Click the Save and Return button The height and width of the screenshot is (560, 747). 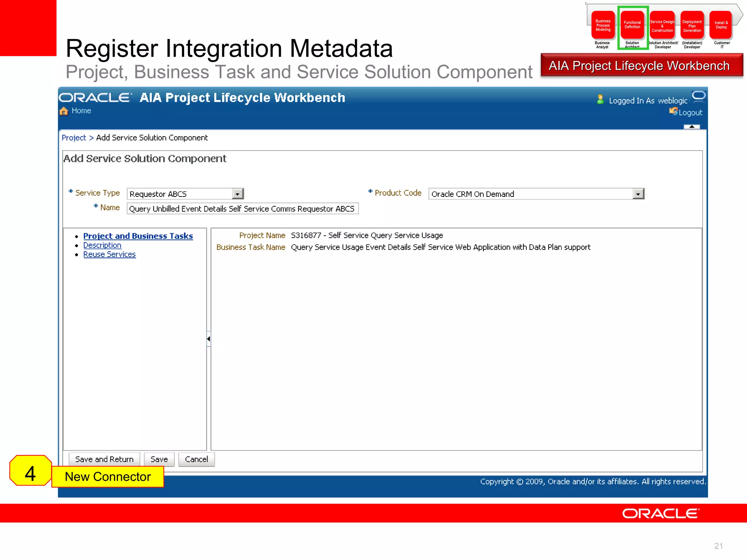tap(104, 459)
